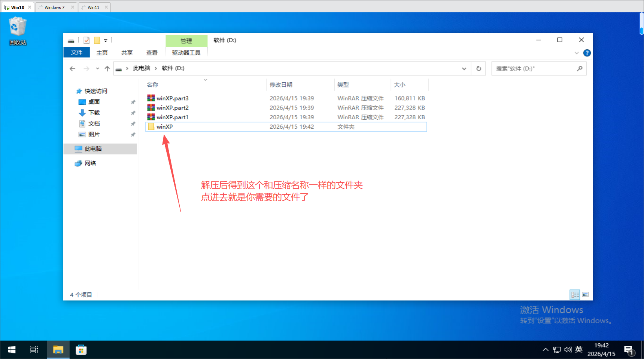Open the winXP folder icon

point(151,127)
